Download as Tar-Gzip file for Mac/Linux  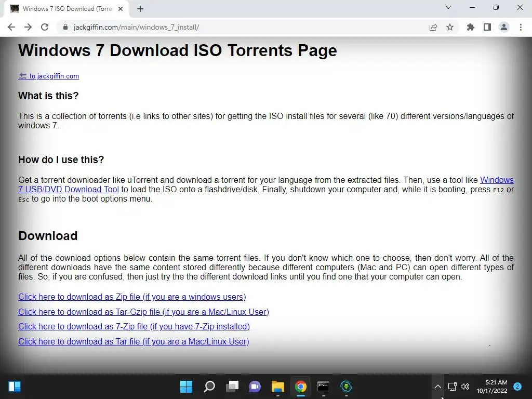pyautogui.click(x=143, y=312)
